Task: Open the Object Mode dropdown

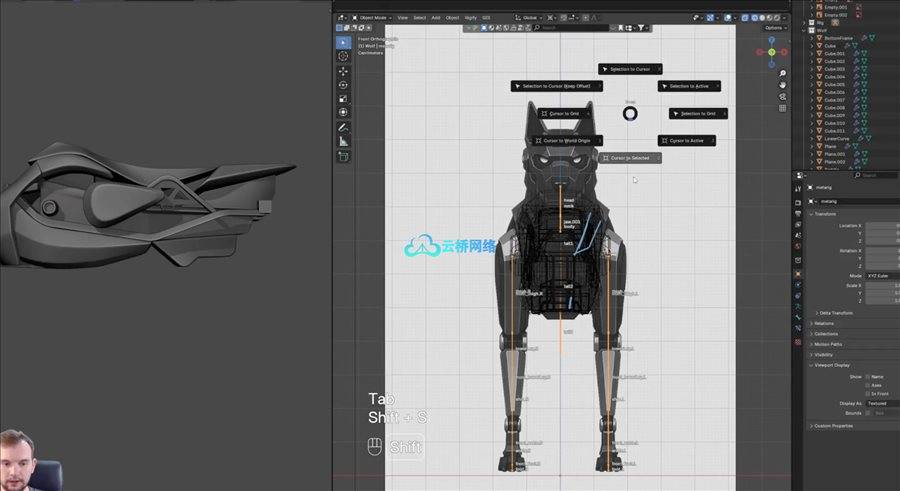Action: (x=371, y=17)
